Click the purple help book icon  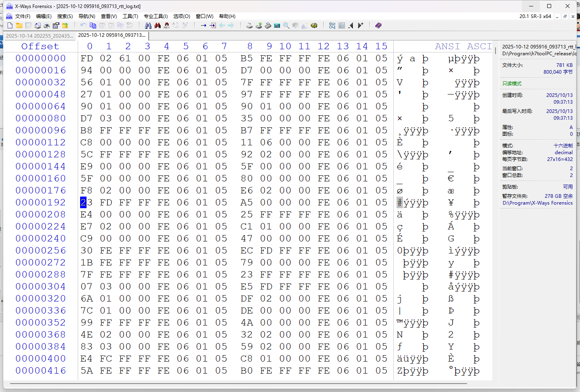click(x=378, y=26)
